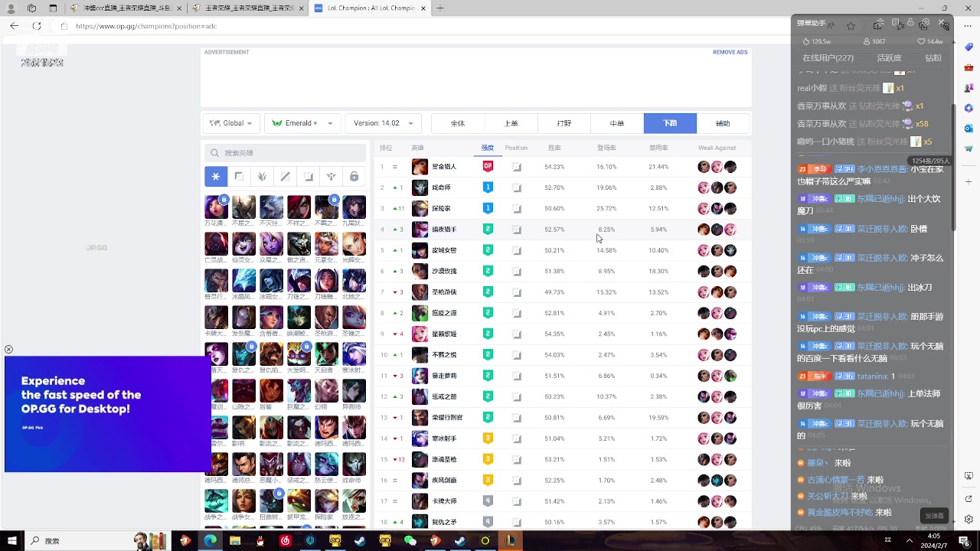Select the support role filter icon

pyautogui.click(x=331, y=177)
